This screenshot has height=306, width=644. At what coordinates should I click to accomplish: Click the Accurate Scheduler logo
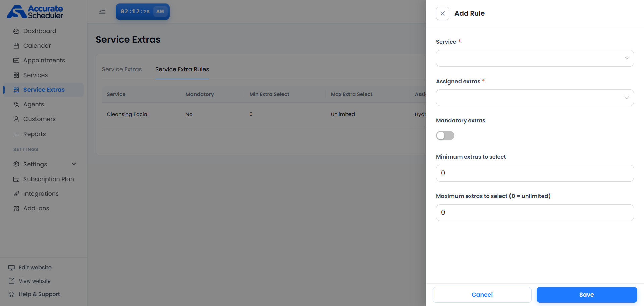pos(35,12)
